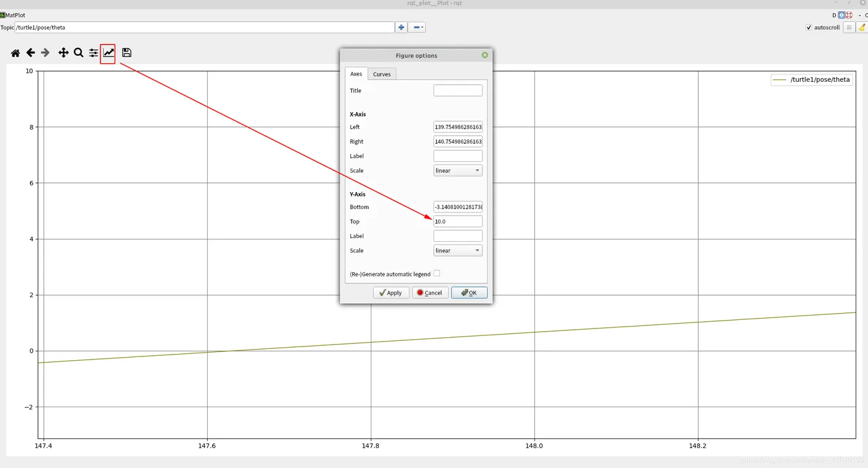The image size is (868, 468).
Task: Activate the pan axes tool
Action: [63, 53]
